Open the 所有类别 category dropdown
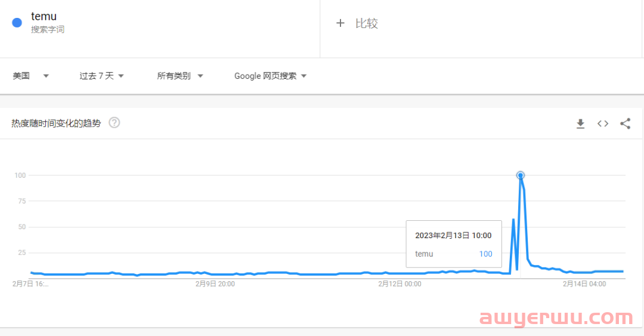Viewport: 644px width, 336px height. pos(180,76)
